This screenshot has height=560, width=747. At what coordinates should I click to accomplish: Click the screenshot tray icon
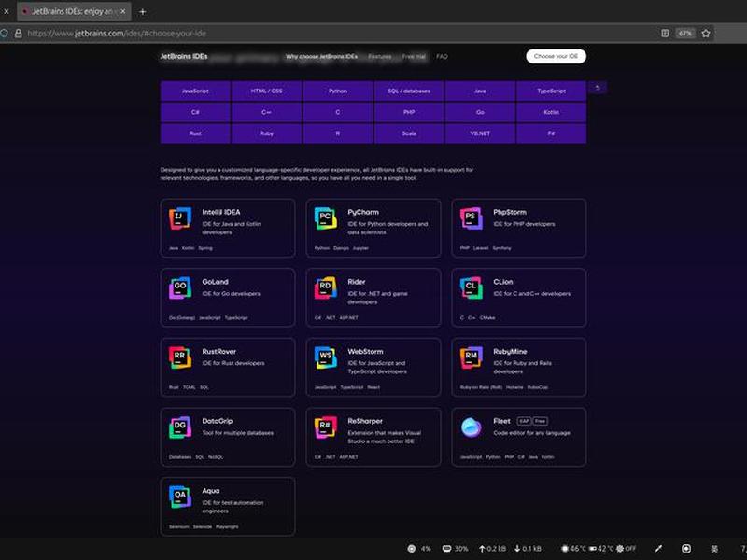click(686, 549)
